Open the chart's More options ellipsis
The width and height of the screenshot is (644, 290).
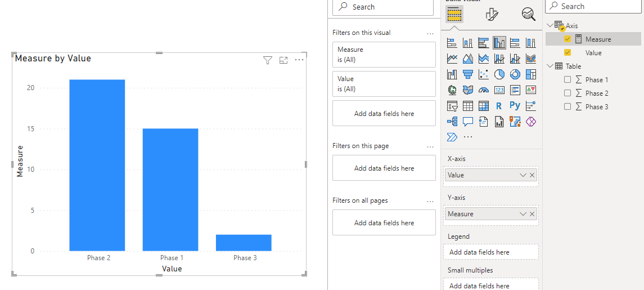[x=299, y=60]
